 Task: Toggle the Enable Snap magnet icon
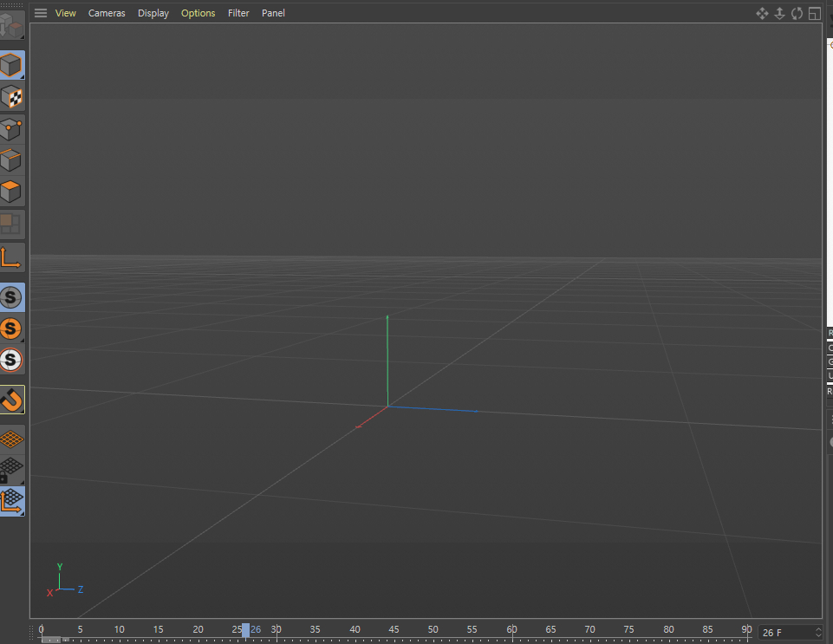click(x=11, y=400)
